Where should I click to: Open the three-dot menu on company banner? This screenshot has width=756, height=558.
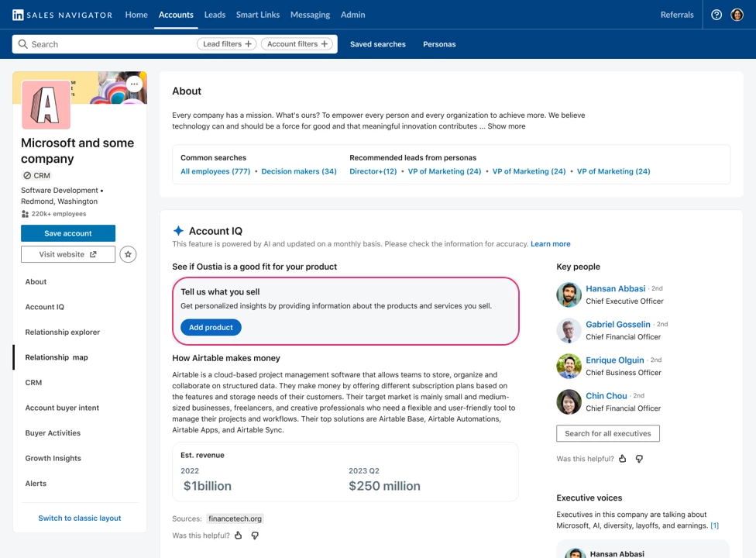click(134, 84)
